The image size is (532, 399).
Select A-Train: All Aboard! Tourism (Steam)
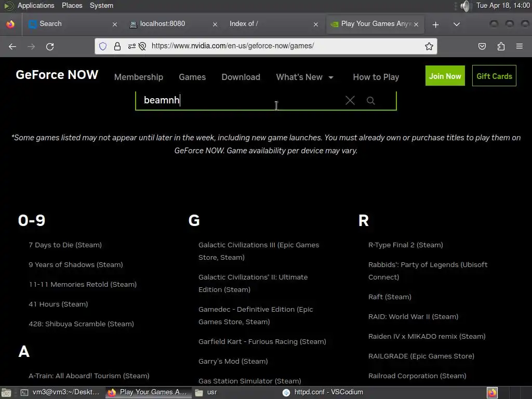click(x=89, y=376)
